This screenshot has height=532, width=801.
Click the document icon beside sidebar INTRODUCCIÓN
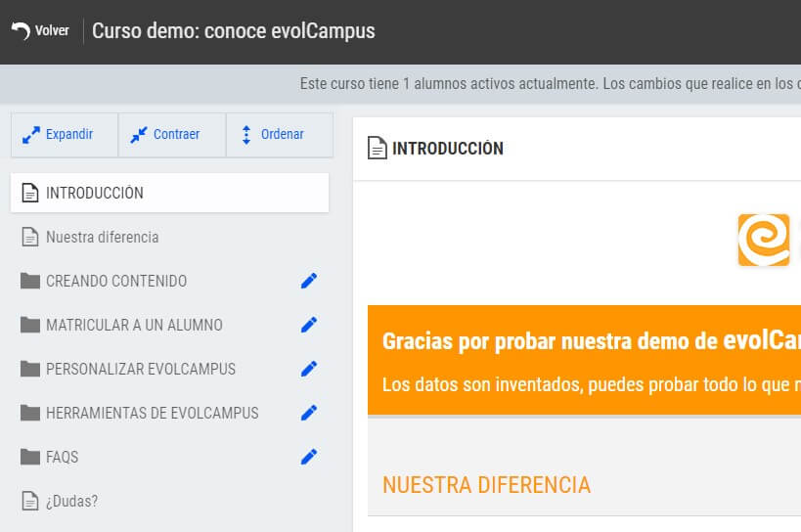click(30, 193)
